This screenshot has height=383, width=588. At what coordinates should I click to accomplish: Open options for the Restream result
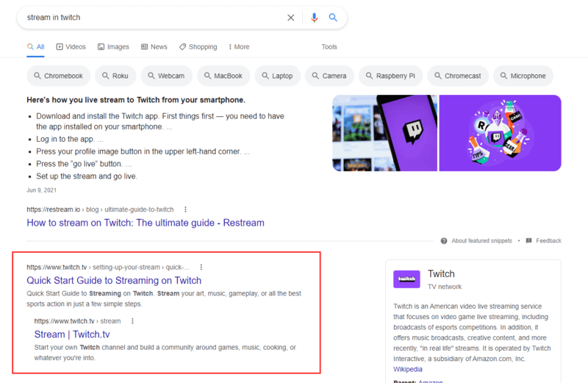coord(185,210)
